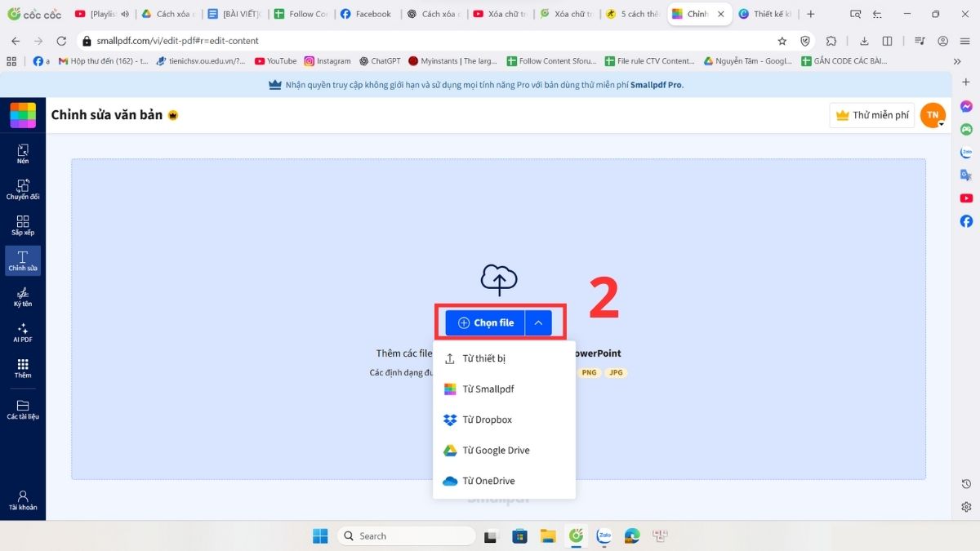The width and height of the screenshot is (980, 551).
Task: Open the browser extensions puzzle icon
Action: [x=831, y=41]
